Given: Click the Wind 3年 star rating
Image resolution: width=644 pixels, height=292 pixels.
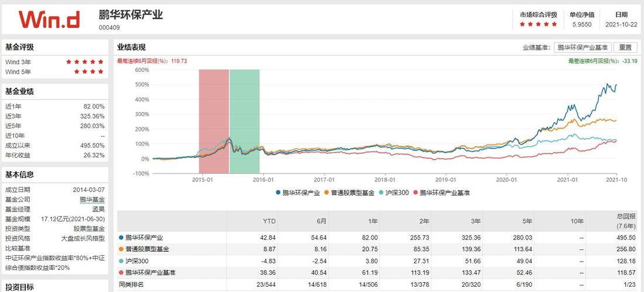Looking at the screenshot, I should (85, 62).
